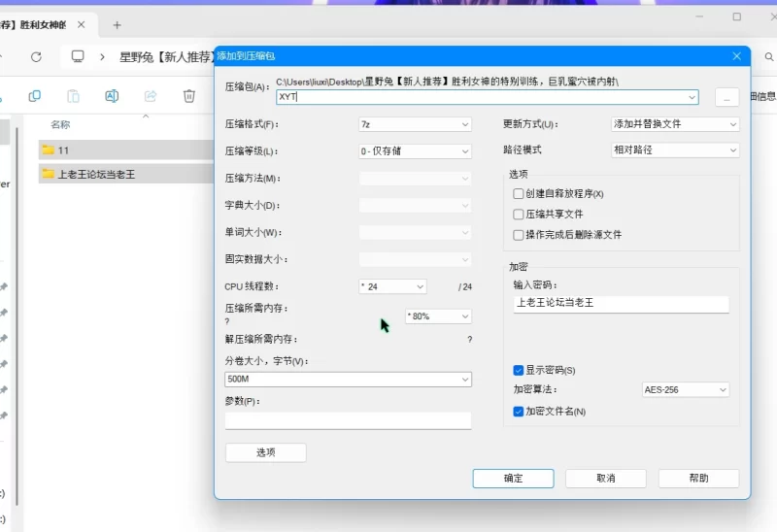Click the copy icon in Explorer toolbar

[x=35, y=95]
